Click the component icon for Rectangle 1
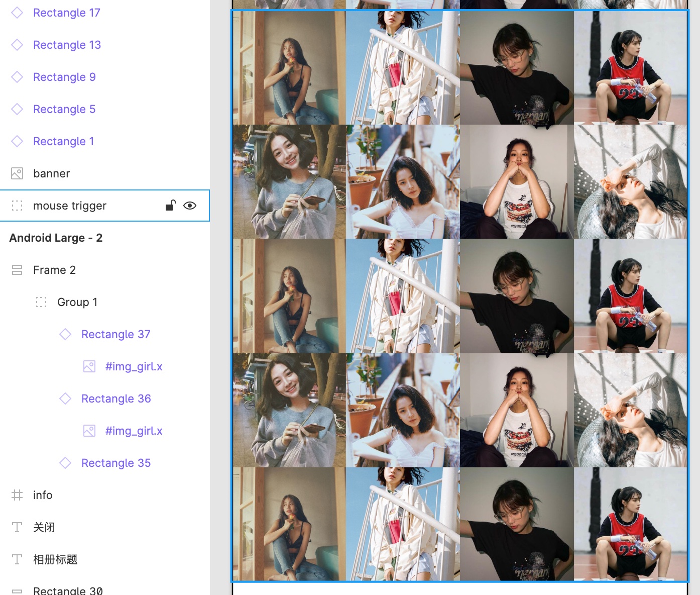700x595 pixels. pyautogui.click(x=17, y=141)
